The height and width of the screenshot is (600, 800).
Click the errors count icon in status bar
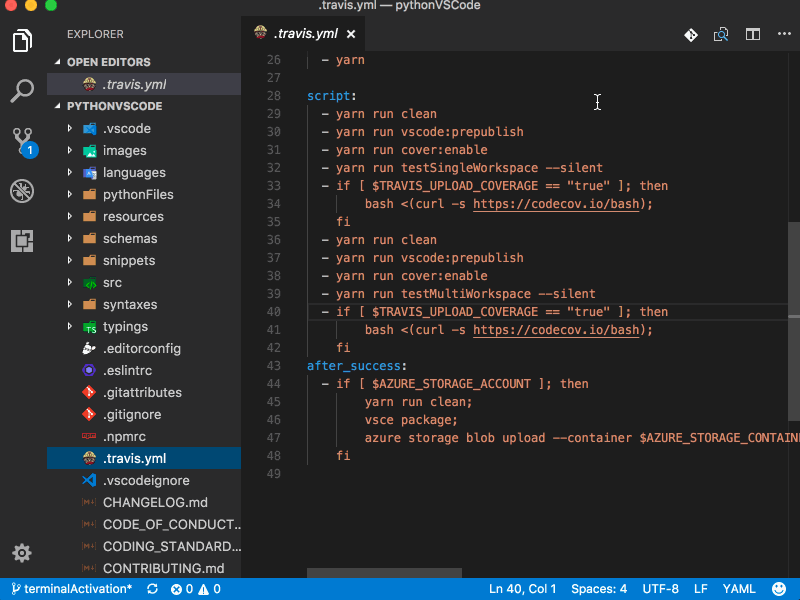coord(177,589)
